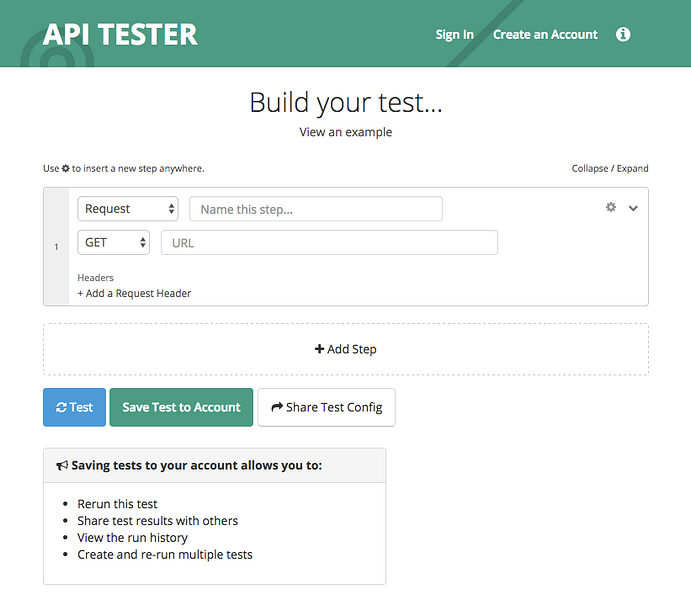Image resolution: width=691 pixels, height=600 pixels.
Task: Click the Collapse link
Action: point(590,168)
